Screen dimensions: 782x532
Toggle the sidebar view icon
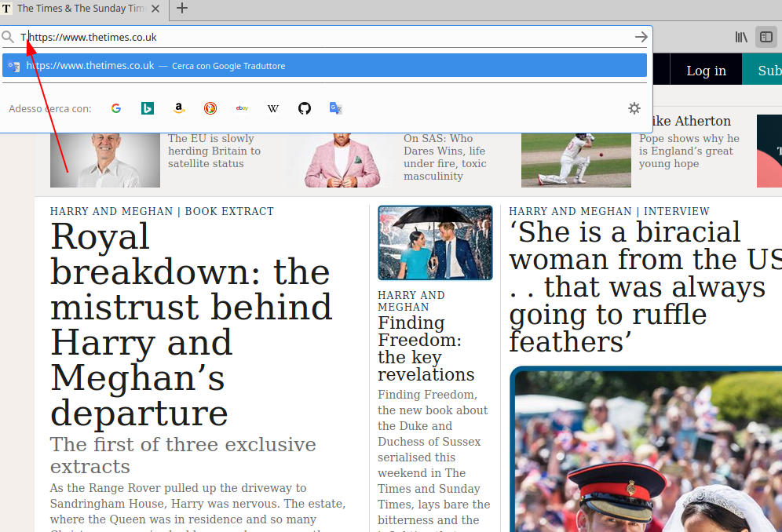tap(766, 37)
